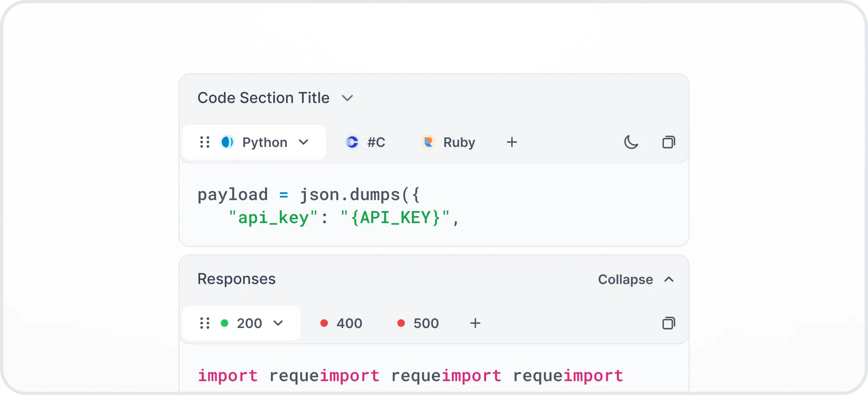Click the drag handle beside 200 tab
Viewport: 868px width, 395px height.
(x=205, y=323)
